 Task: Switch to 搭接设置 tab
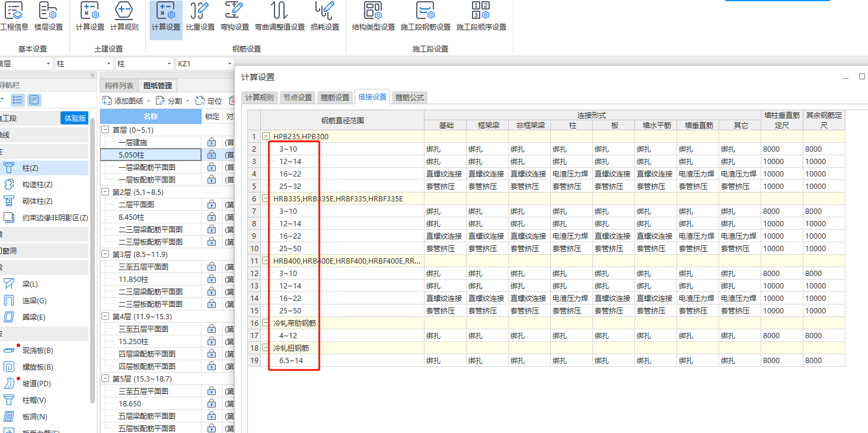[x=372, y=97]
